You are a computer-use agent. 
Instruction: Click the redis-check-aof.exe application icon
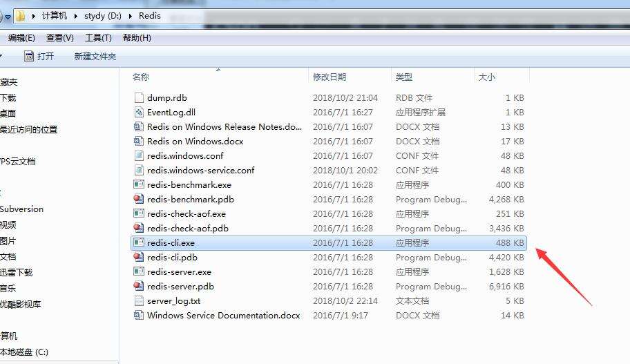click(139, 213)
